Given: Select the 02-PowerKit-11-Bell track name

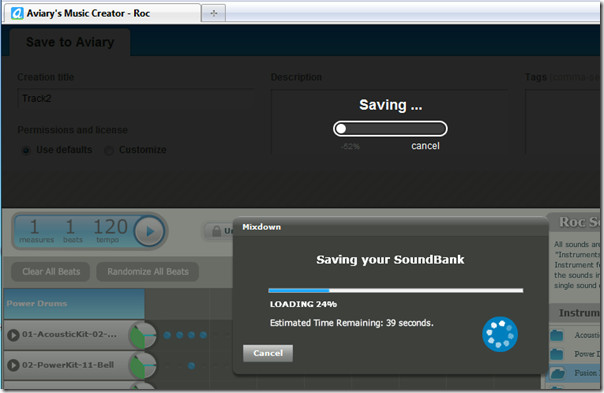Looking at the screenshot, I should [68, 365].
